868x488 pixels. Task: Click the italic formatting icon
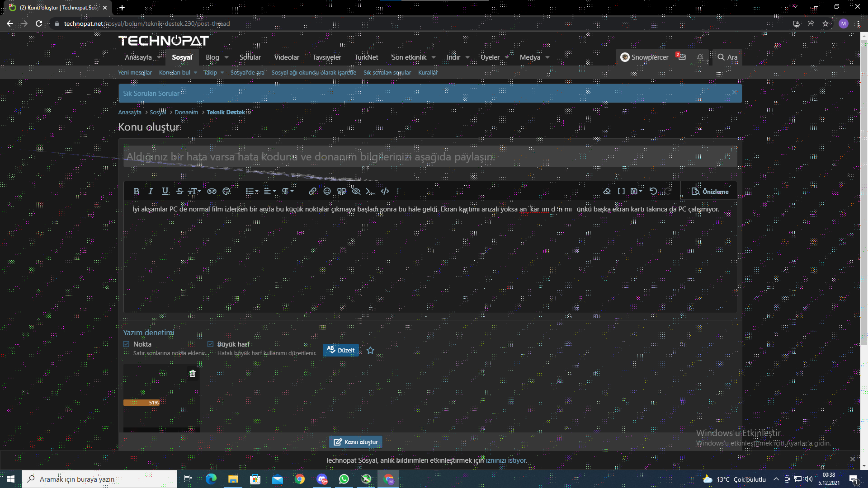pos(151,191)
